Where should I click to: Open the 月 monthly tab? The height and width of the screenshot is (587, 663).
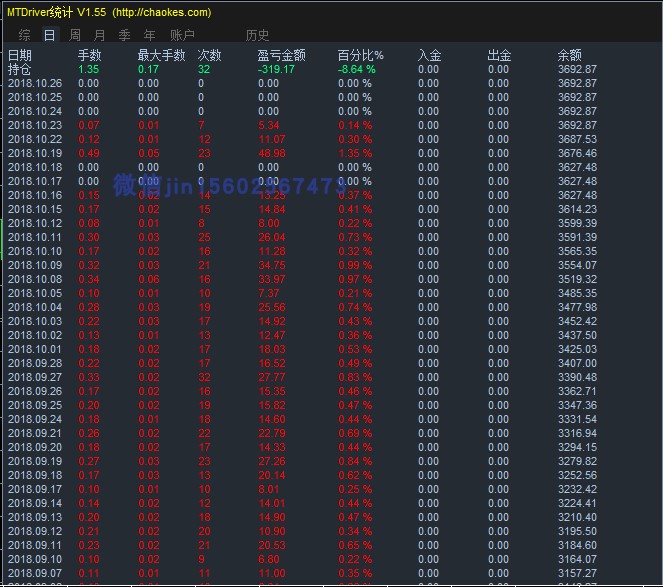coord(100,35)
